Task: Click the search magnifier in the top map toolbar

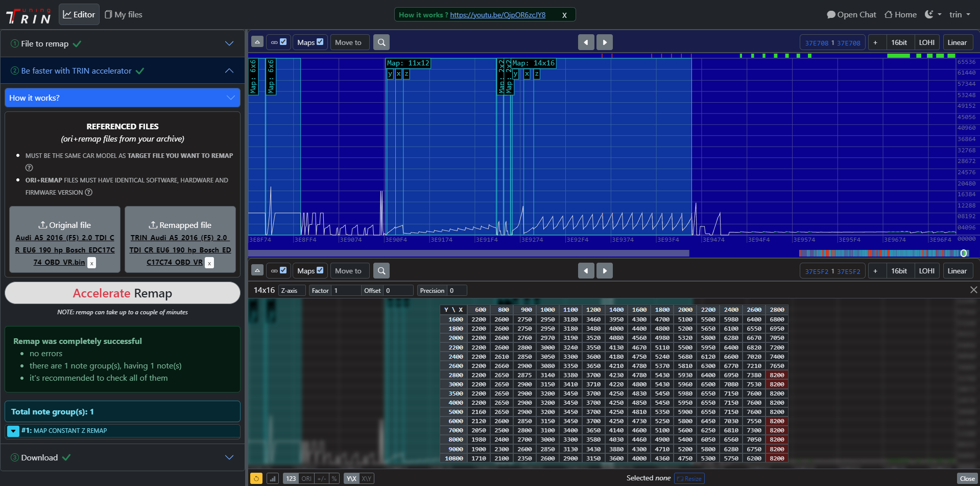Action: tap(381, 42)
